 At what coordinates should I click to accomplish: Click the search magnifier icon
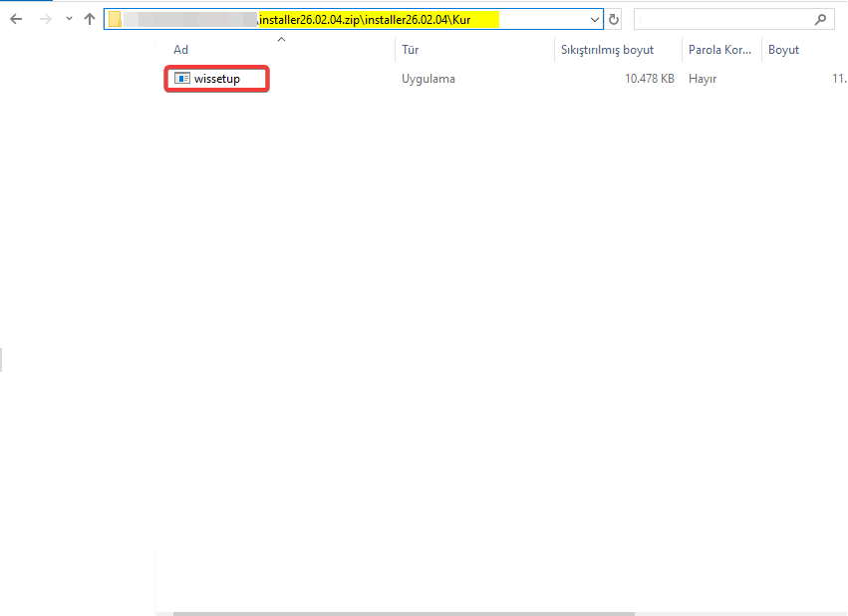point(821,19)
